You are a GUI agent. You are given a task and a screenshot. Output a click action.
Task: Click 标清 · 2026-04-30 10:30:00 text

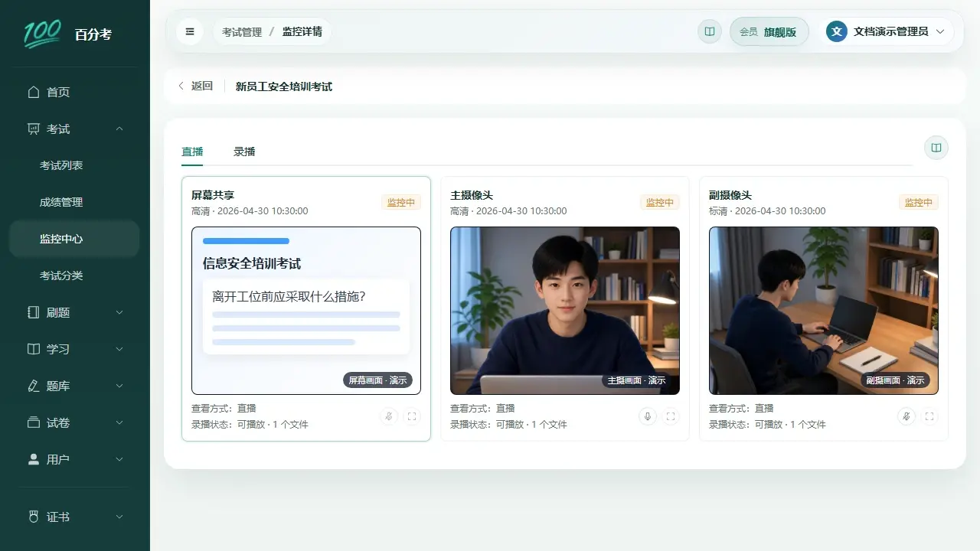(767, 210)
